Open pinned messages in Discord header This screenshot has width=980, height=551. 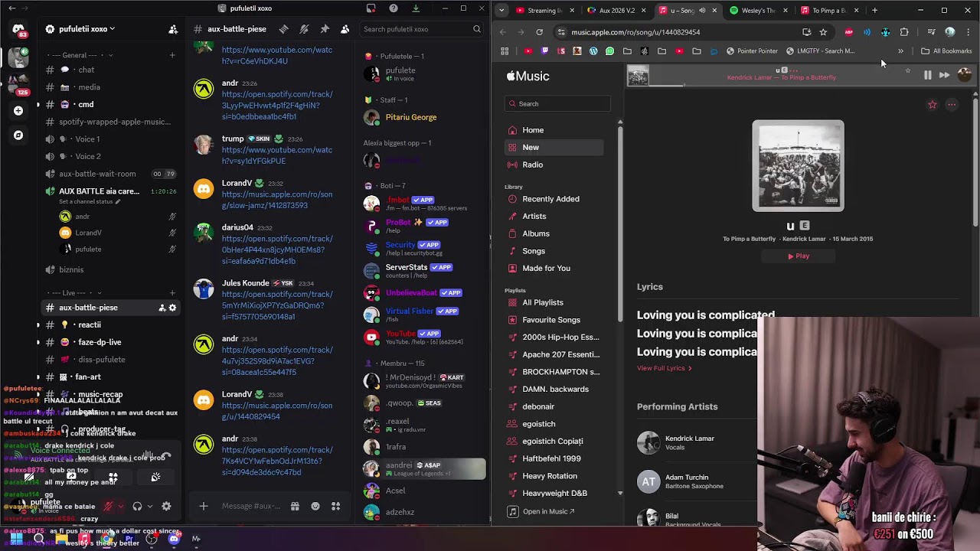tap(325, 29)
